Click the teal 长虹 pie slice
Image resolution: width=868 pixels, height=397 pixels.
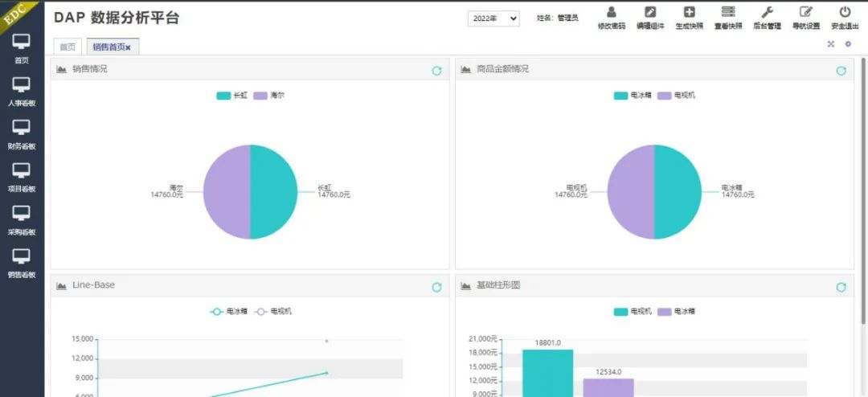pos(274,192)
